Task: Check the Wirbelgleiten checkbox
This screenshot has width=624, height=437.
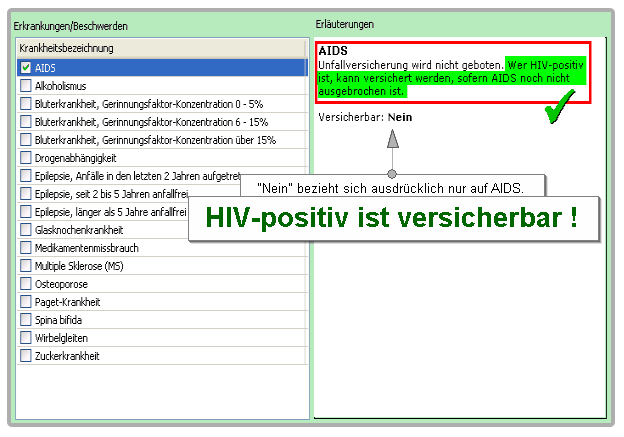Action: point(26,338)
